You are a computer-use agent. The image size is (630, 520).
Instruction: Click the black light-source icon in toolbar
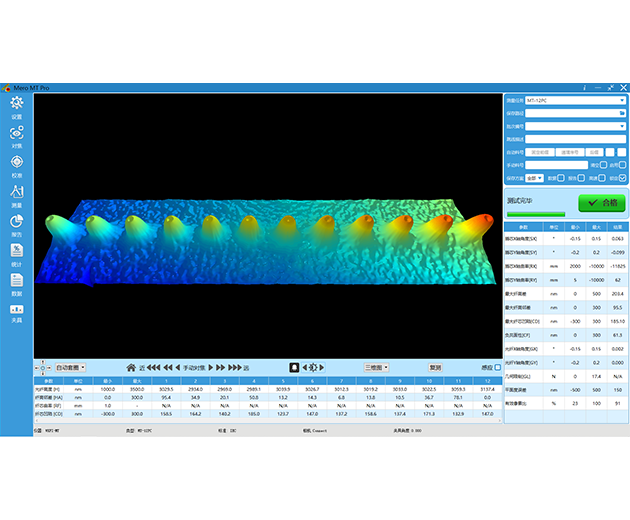pos(294,368)
